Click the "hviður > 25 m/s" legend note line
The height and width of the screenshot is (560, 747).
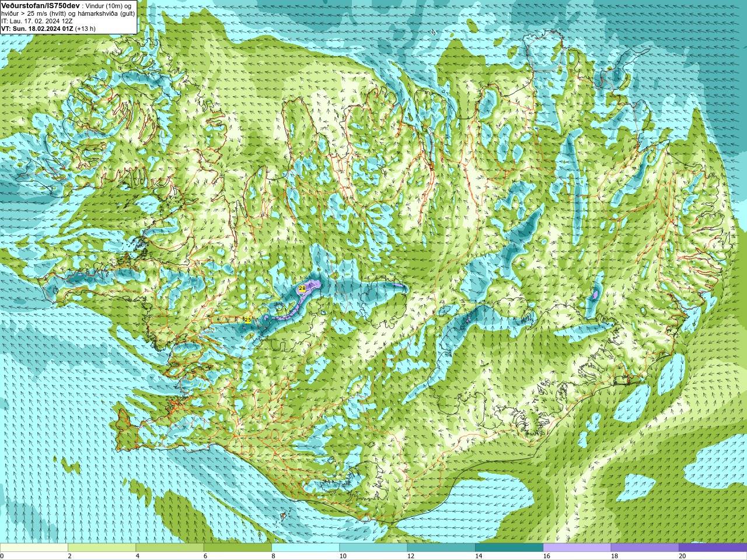tap(68, 13)
